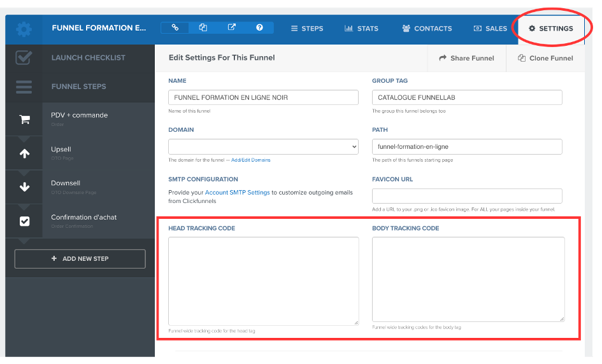Open the Settings tab
Screen dimensions: 602x364
coord(550,29)
